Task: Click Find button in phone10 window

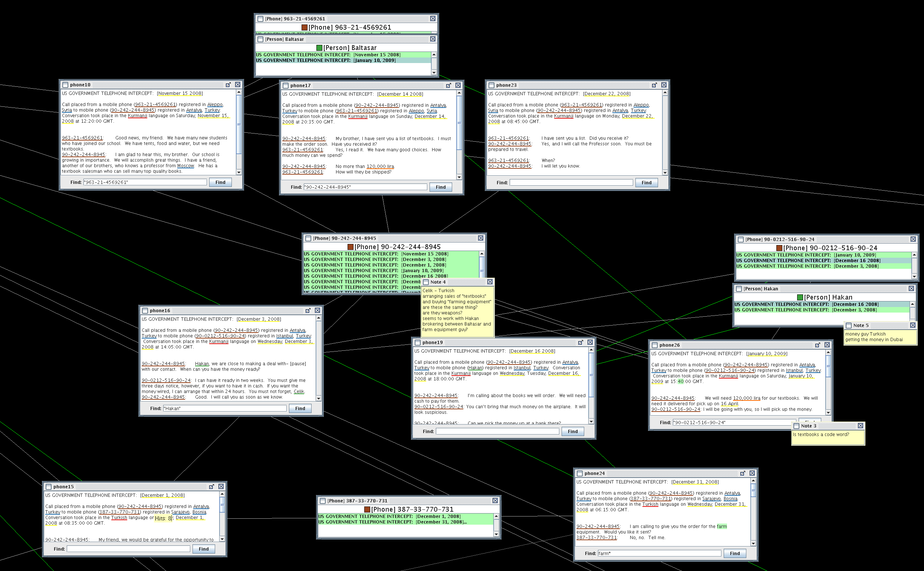Action: click(220, 182)
